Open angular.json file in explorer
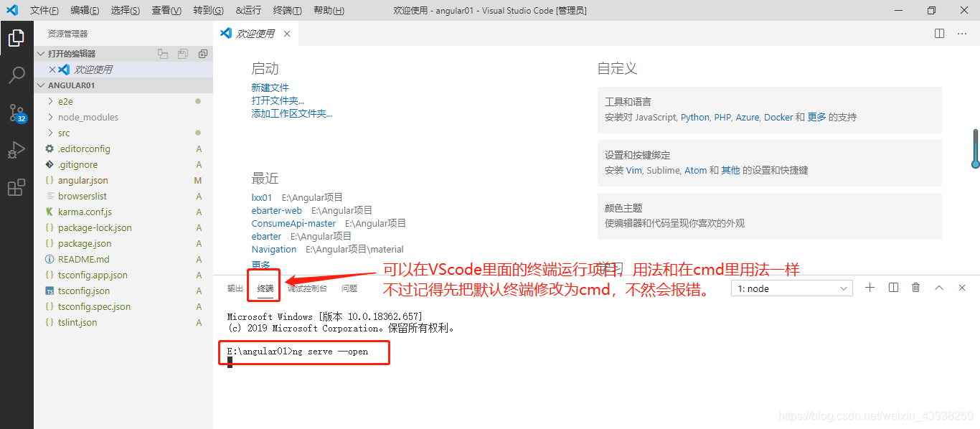 123,180
